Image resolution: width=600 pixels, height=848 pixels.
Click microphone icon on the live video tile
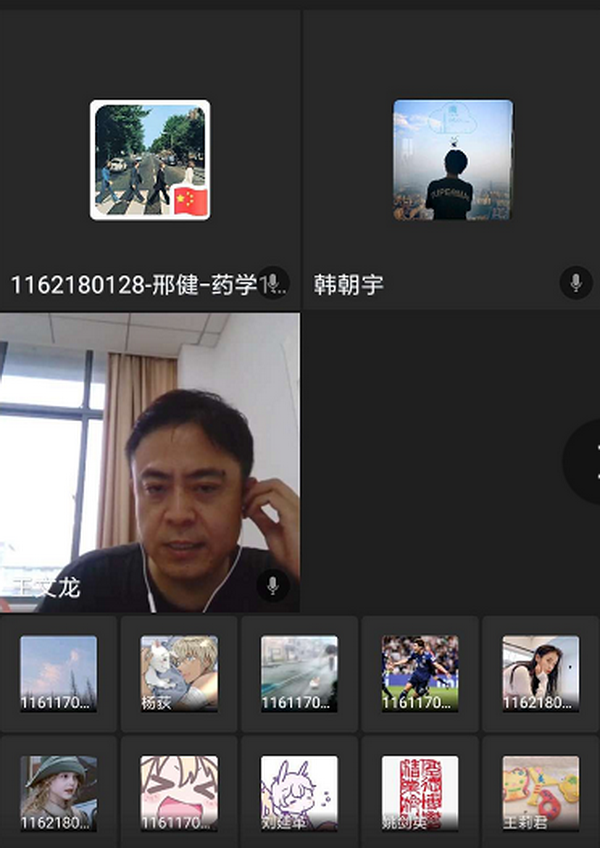pos(273,585)
